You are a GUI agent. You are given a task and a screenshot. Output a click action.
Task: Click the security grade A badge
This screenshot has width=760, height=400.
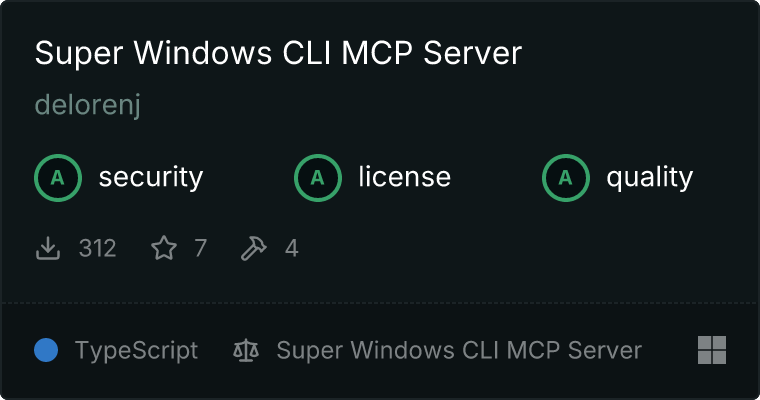58,178
